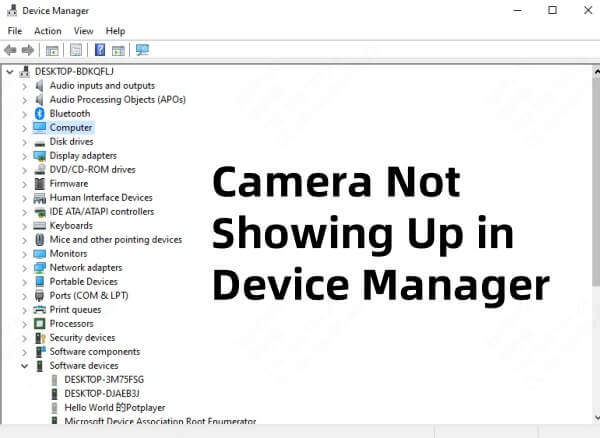Select the Portable Devices row

point(83,282)
